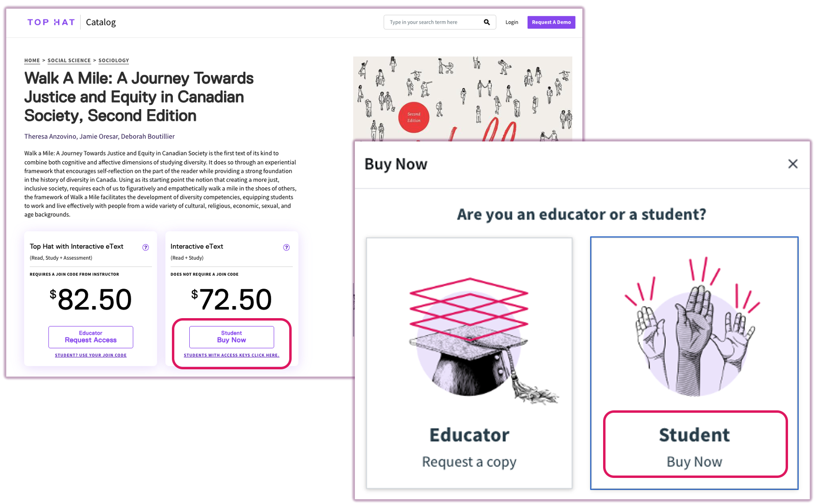Open the SOCIOLOGY breadcrumb link

point(113,60)
